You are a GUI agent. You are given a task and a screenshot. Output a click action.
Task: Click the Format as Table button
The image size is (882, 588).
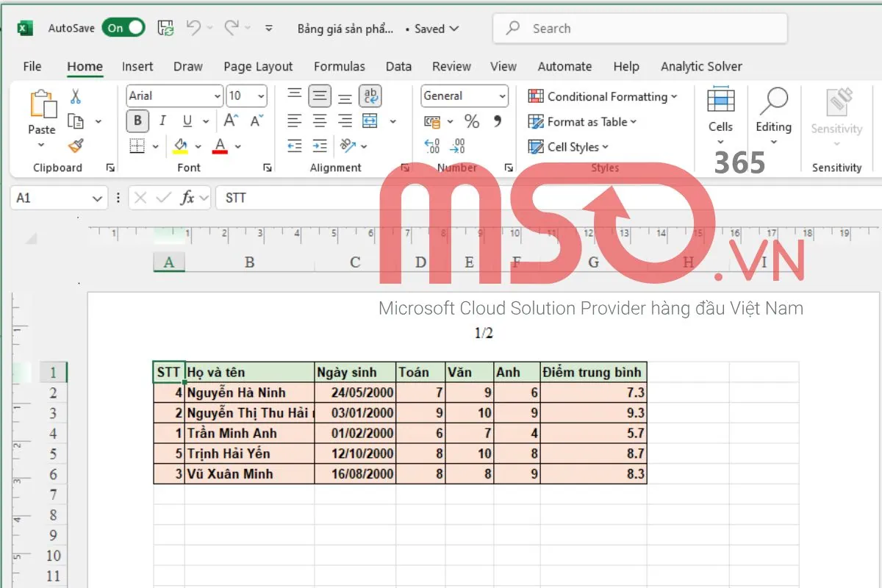point(583,122)
